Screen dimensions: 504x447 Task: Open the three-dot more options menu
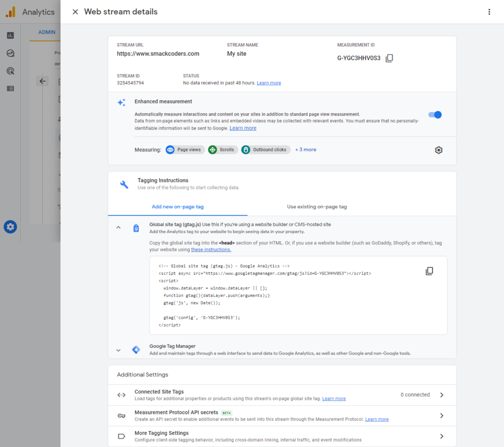(x=489, y=12)
